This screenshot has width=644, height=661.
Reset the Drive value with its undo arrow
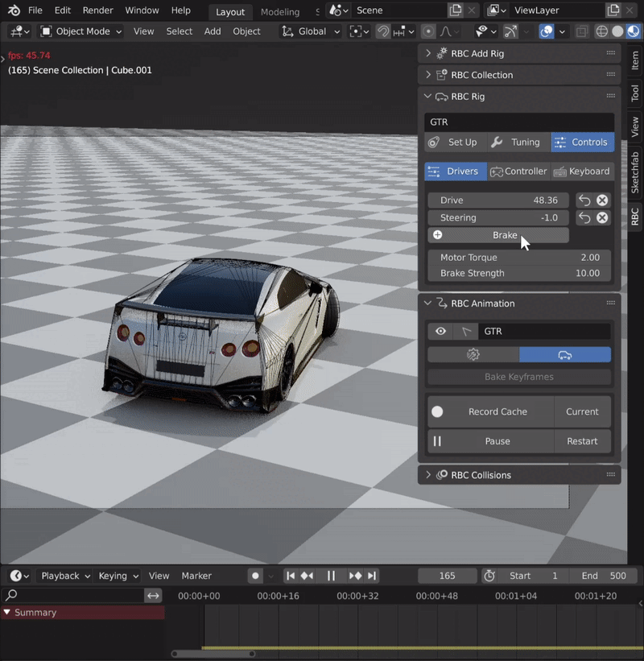pos(585,200)
